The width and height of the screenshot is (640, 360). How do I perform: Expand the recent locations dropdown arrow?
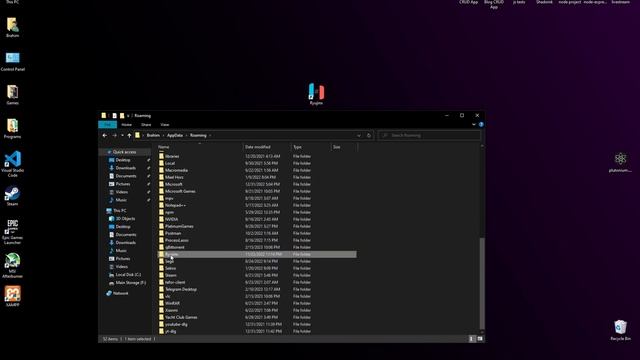click(122, 136)
